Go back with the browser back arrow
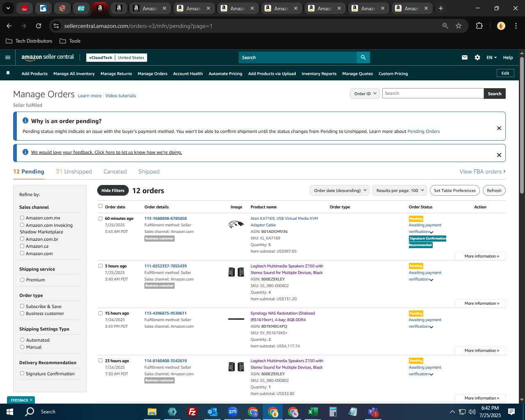 coord(9,26)
